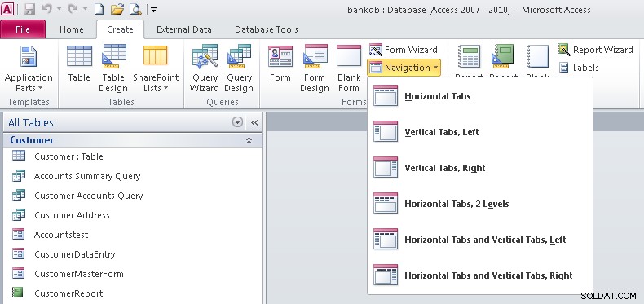Screen dimensions: 644x304
Task: Switch to External Data tab
Action: (x=184, y=29)
